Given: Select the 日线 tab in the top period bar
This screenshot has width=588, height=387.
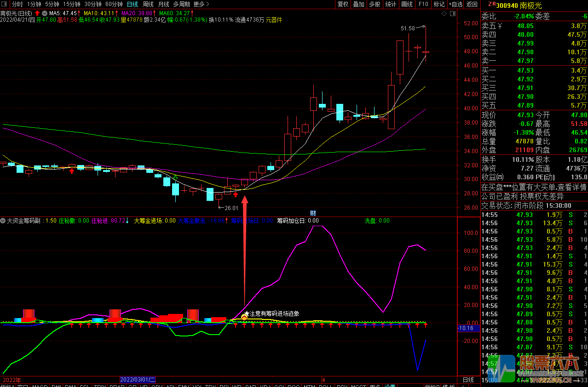Looking at the screenshot, I should point(132,4).
